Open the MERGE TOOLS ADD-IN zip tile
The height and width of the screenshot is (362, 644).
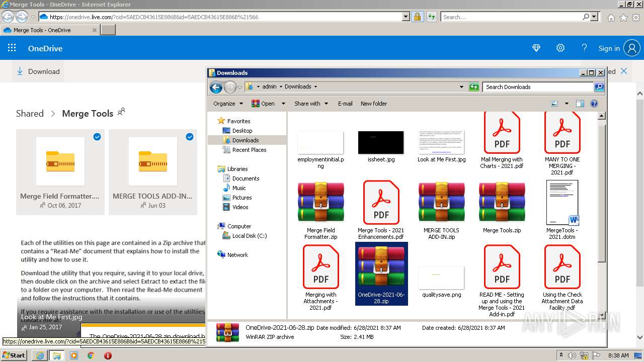[153, 172]
